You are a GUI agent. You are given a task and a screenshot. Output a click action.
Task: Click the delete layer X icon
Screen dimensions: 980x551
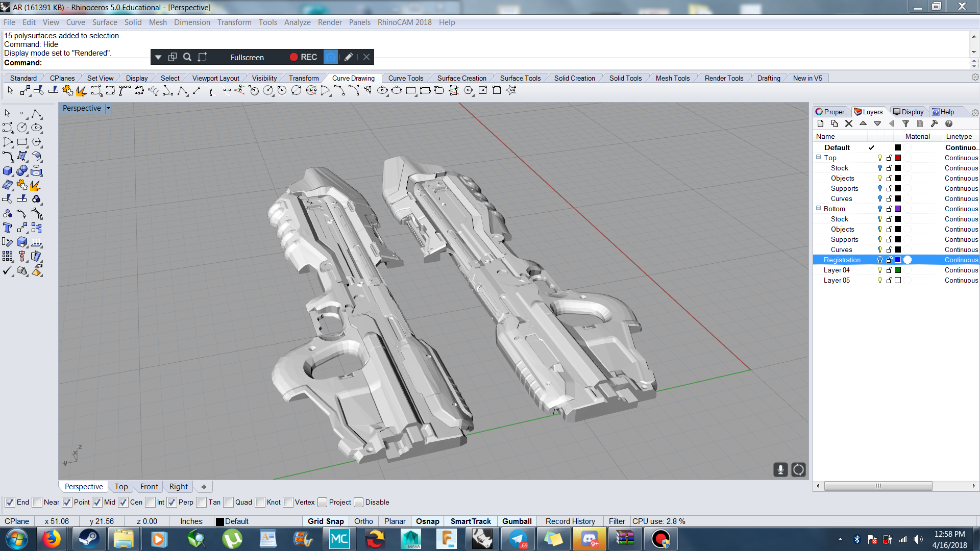click(x=849, y=123)
